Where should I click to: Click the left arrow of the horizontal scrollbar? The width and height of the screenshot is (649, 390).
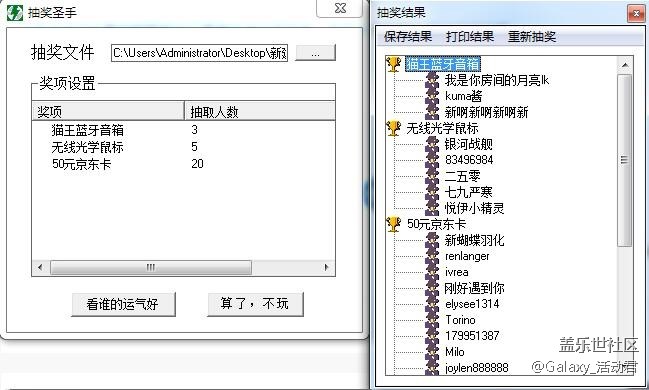[x=40, y=267]
